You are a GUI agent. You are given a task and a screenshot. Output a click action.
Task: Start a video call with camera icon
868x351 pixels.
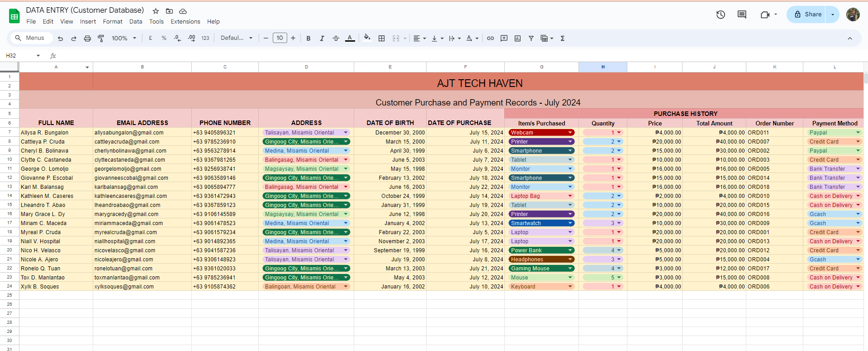[765, 14]
